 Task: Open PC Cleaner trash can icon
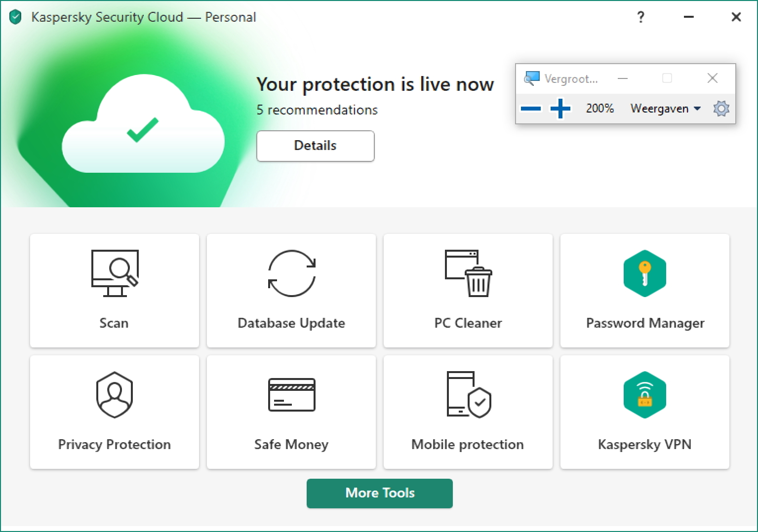point(469,273)
